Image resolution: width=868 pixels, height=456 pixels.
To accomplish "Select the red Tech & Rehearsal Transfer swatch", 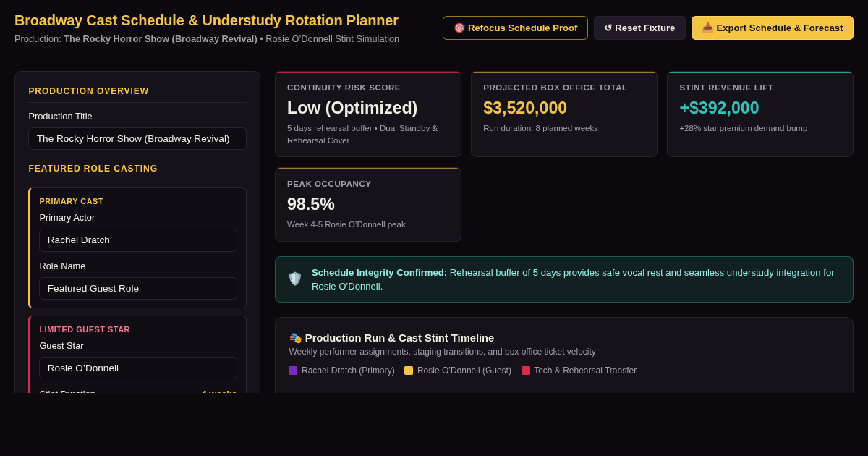I will (526, 371).
